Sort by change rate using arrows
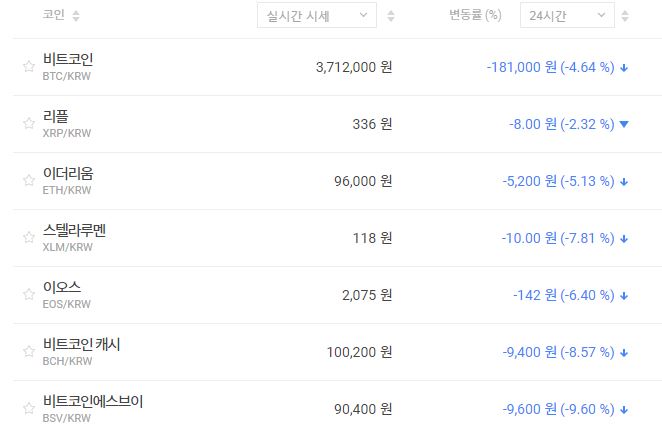 pyautogui.click(x=626, y=16)
